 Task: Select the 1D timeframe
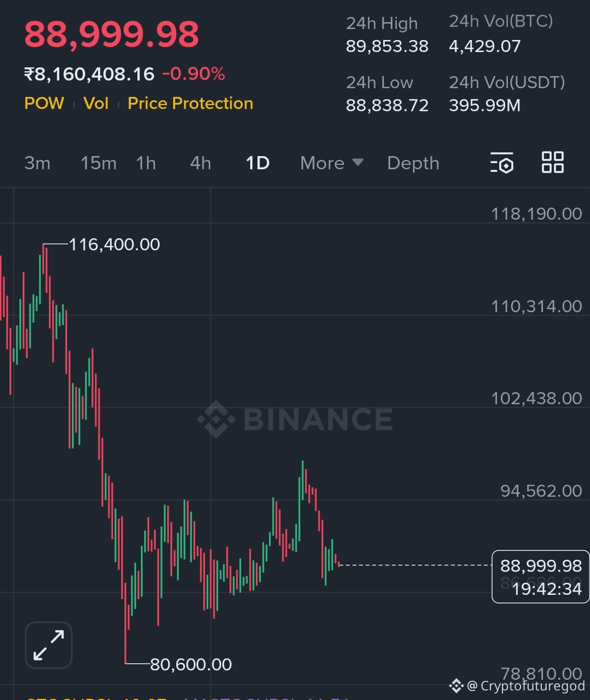pyautogui.click(x=257, y=163)
